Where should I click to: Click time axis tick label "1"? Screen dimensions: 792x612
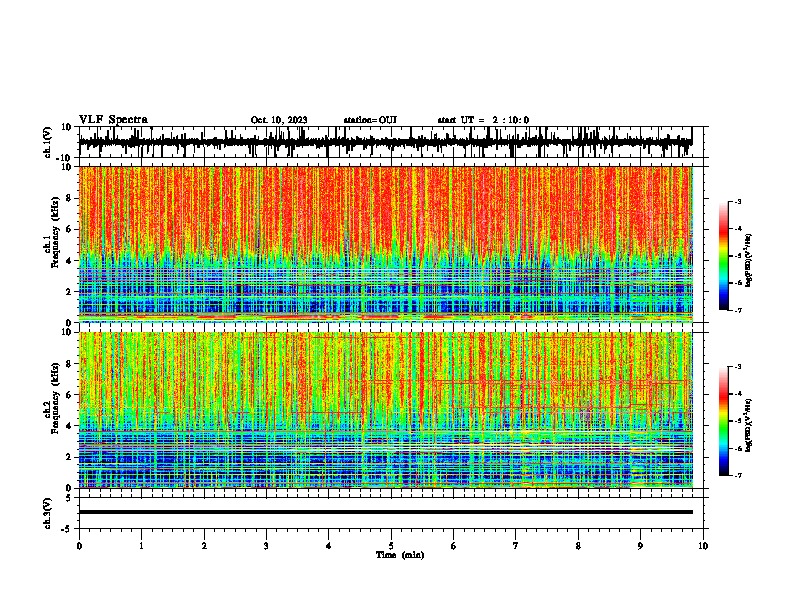(x=141, y=546)
